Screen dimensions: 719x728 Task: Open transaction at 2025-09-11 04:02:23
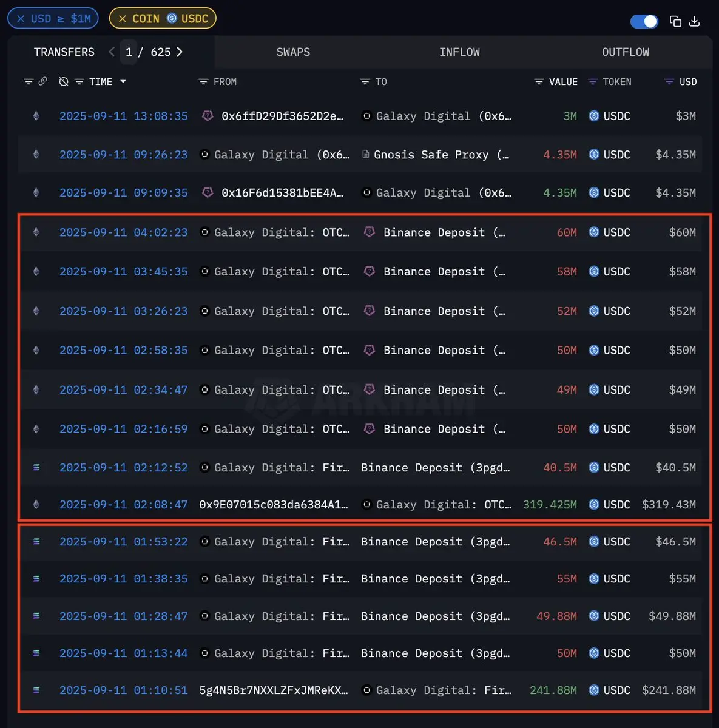coord(124,232)
